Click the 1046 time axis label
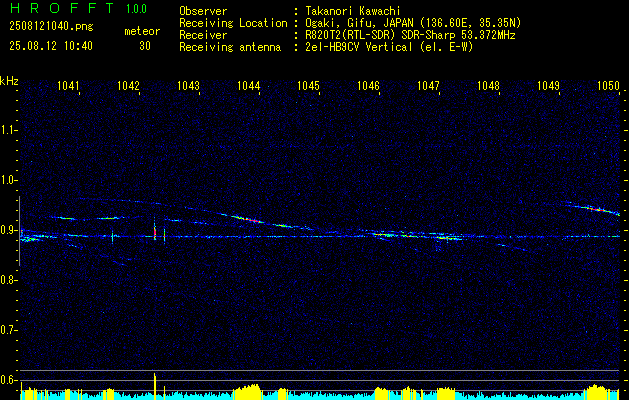The width and height of the screenshot is (629, 400). [369, 86]
